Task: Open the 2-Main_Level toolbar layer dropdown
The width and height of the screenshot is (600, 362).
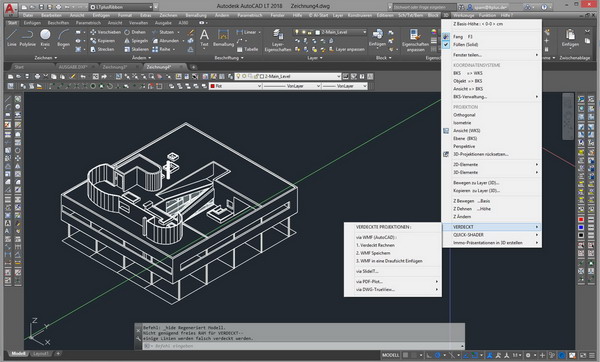Action: point(338,77)
